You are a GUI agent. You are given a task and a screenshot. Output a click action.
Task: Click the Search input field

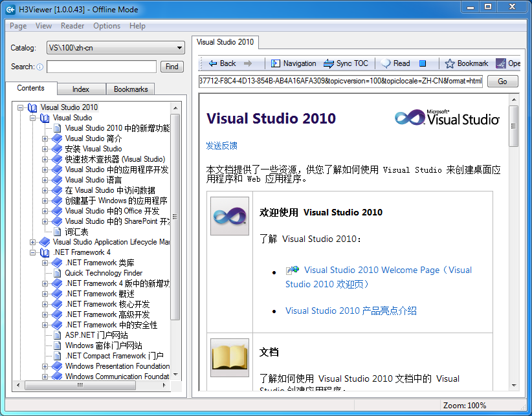[102, 67]
